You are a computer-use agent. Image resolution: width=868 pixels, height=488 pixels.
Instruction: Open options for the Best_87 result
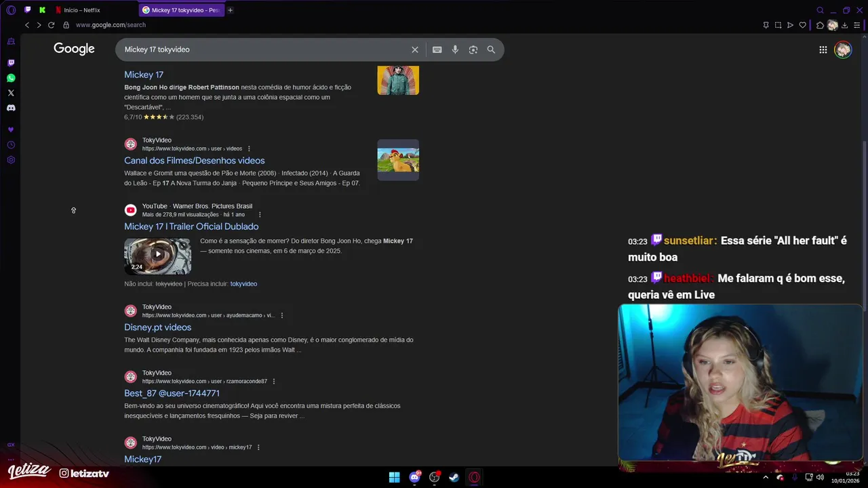pyautogui.click(x=274, y=382)
